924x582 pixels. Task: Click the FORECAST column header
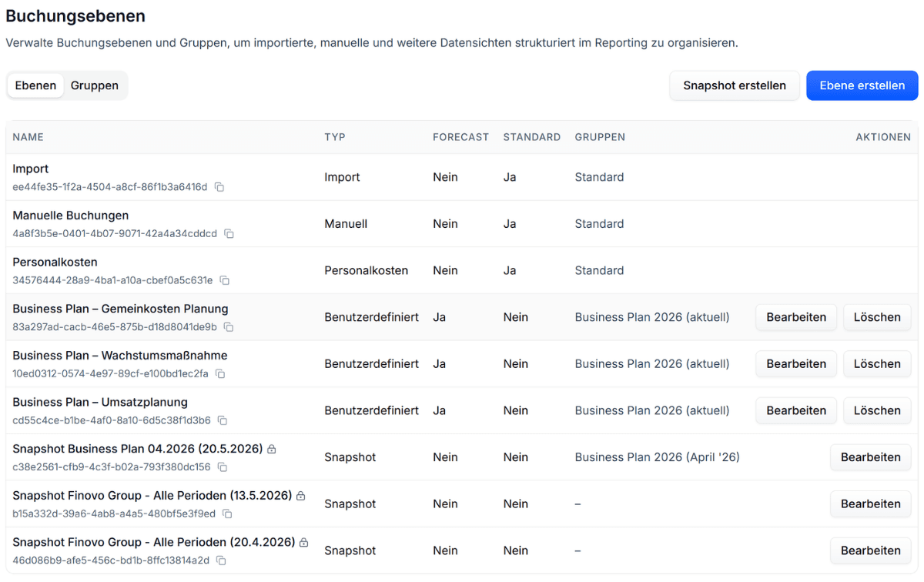point(460,137)
